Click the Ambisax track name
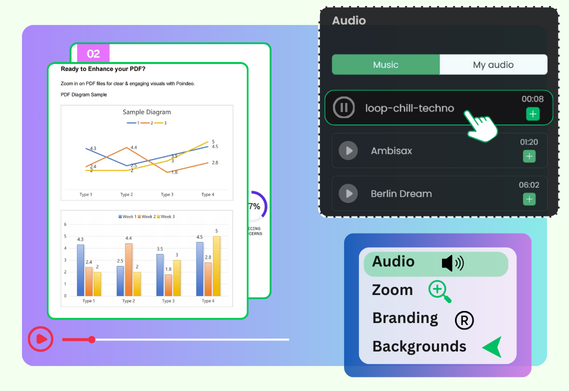This screenshot has width=569, height=391. [x=391, y=151]
